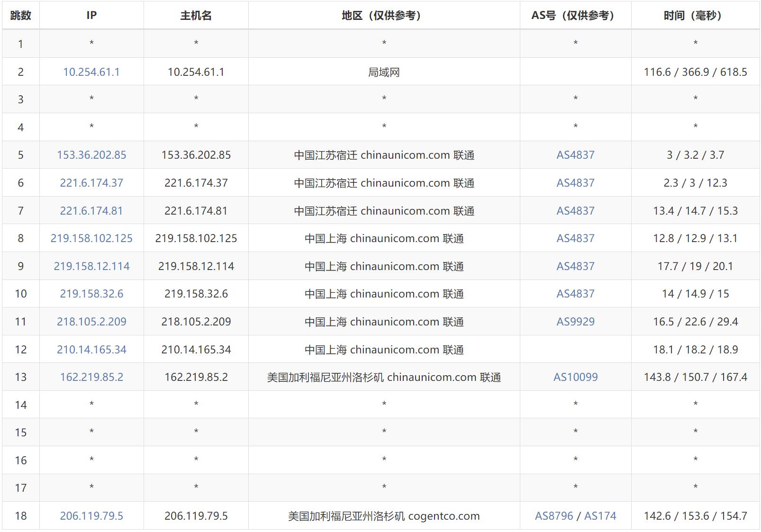
Task: Select hostname cell 221.6.174.81
Action: click(x=196, y=211)
